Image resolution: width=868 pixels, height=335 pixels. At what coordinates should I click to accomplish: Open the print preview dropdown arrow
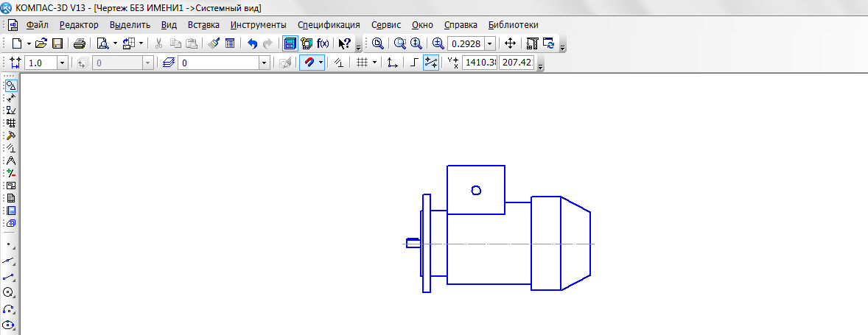115,43
